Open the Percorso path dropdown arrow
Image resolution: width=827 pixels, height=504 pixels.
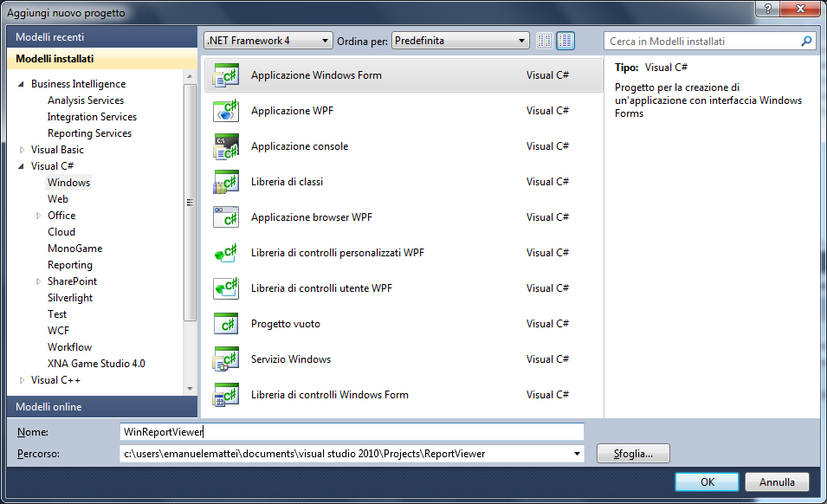[x=577, y=454]
